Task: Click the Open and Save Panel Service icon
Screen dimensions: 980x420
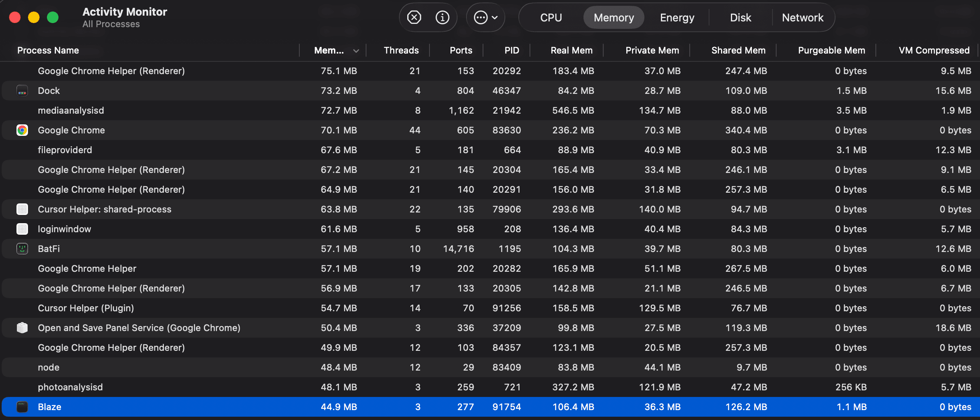Action: click(22, 328)
